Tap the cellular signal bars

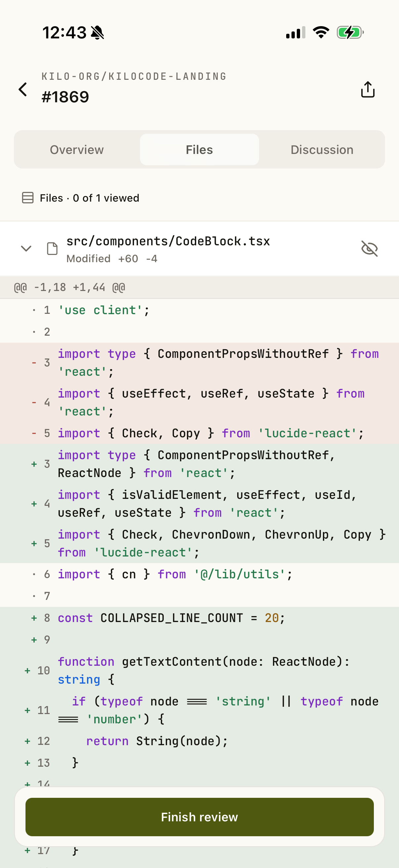click(x=296, y=32)
